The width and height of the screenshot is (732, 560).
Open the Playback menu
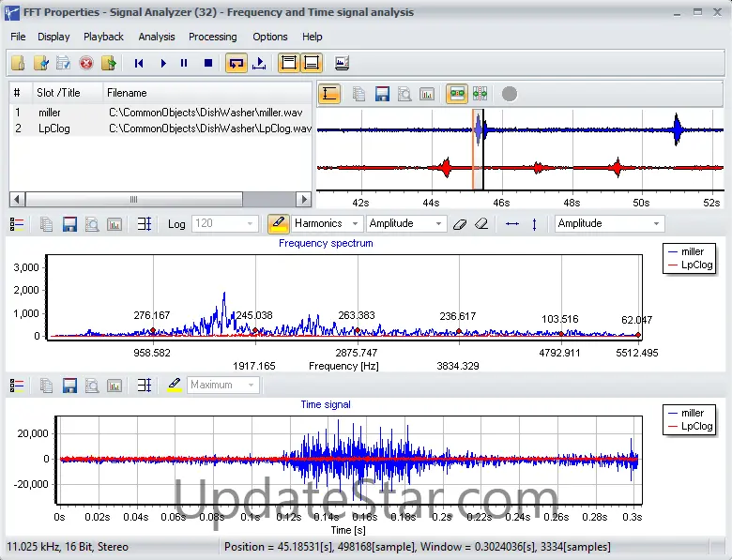pos(103,37)
